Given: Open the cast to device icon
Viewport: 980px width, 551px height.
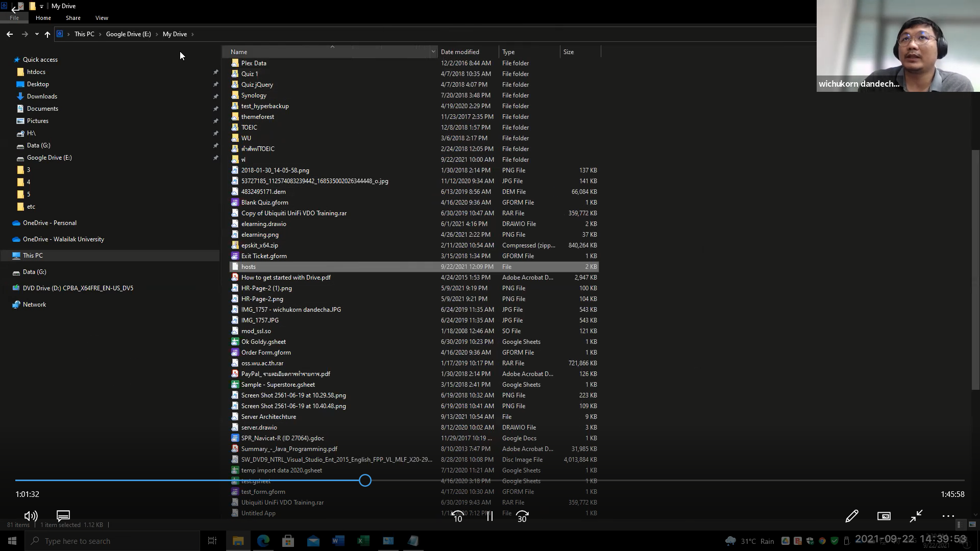Looking at the screenshot, I should point(884,516).
